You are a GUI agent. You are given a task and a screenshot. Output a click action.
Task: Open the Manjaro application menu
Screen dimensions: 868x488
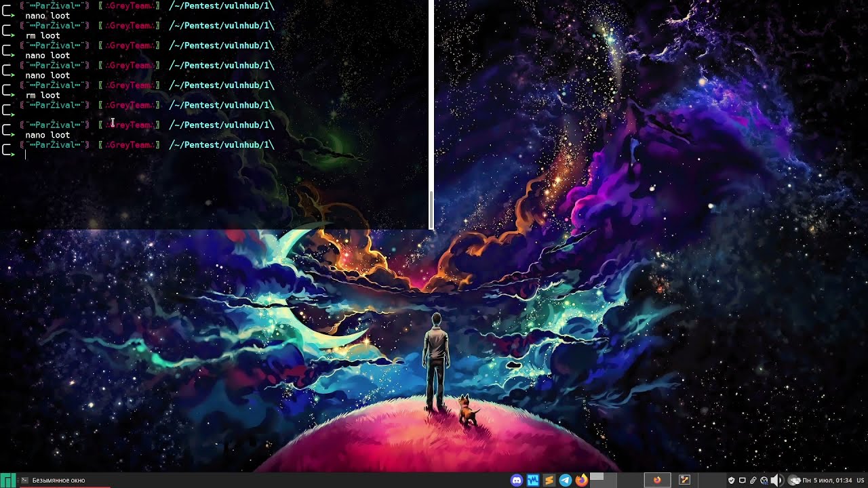7,480
